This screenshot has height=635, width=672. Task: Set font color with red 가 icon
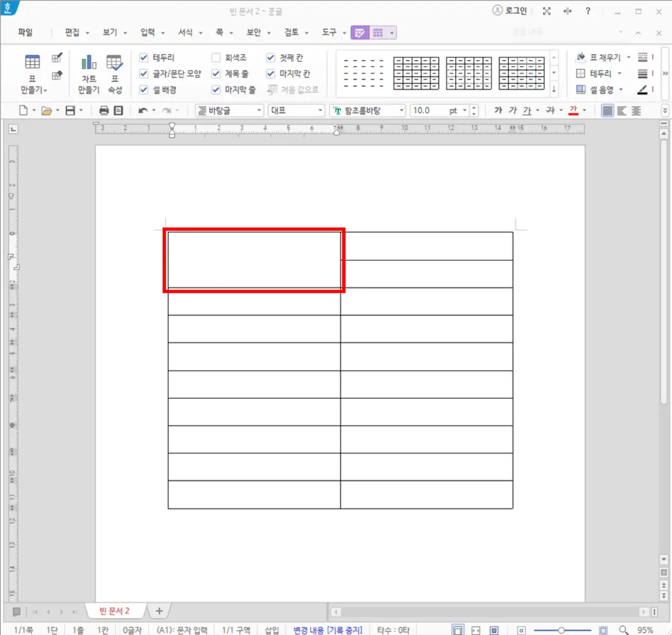coord(573,110)
